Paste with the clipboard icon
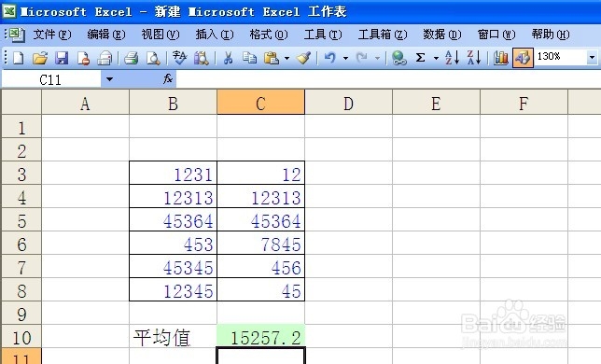The width and height of the screenshot is (601, 364). (x=272, y=58)
